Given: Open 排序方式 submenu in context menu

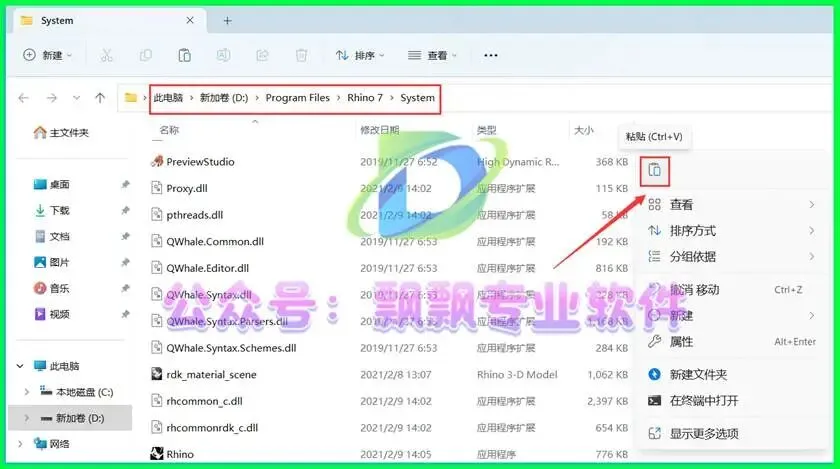Looking at the screenshot, I should [x=731, y=231].
